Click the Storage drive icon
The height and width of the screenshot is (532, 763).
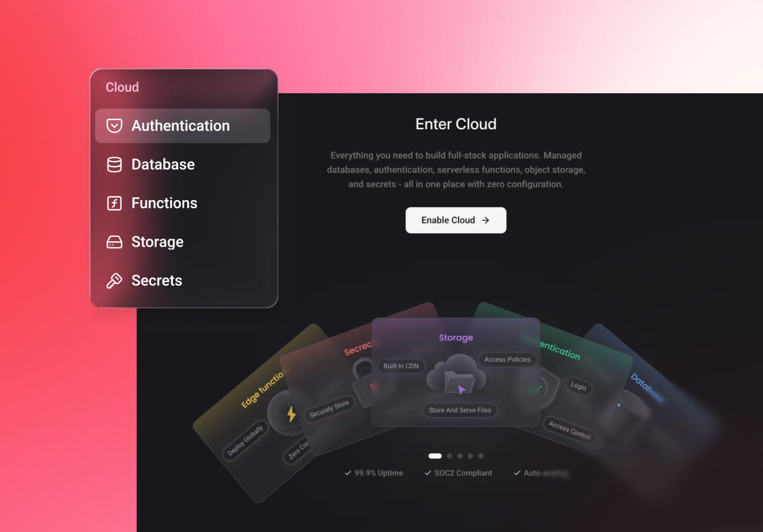tap(114, 242)
